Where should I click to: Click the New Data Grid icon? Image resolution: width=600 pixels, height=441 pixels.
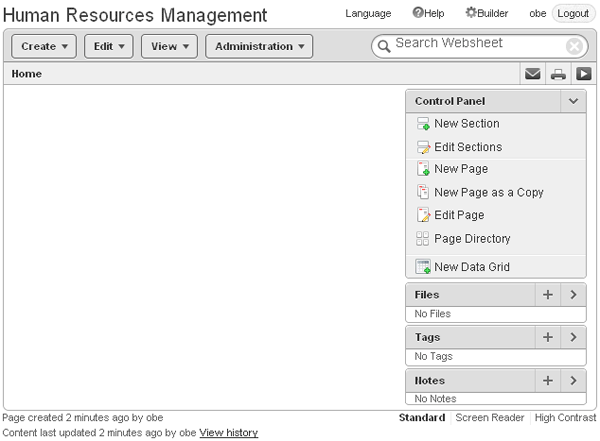[423, 267]
